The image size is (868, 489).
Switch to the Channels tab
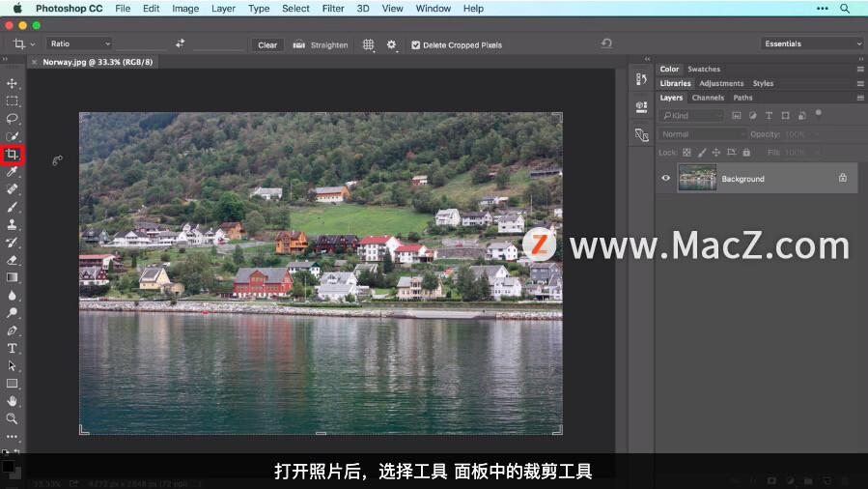click(x=708, y=98)
